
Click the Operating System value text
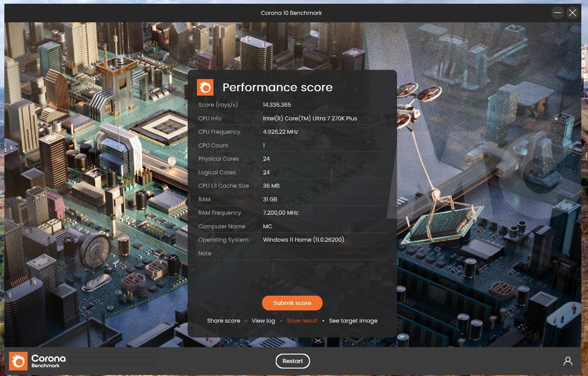pyautogui.click(x=303, y=240)
